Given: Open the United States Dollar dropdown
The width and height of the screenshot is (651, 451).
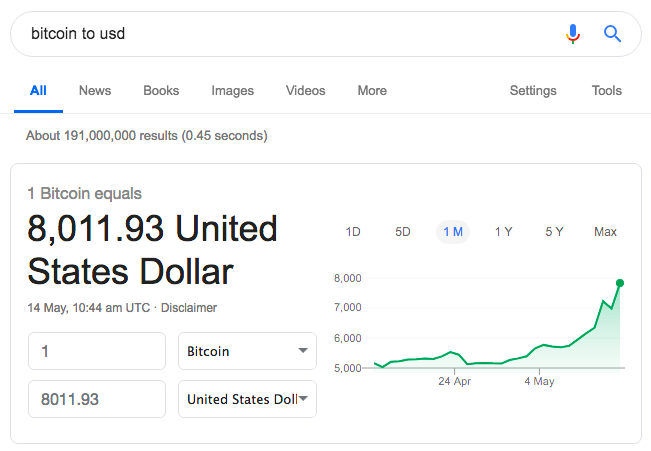Looking at the screenshot, I should click(x=247, y=399).
